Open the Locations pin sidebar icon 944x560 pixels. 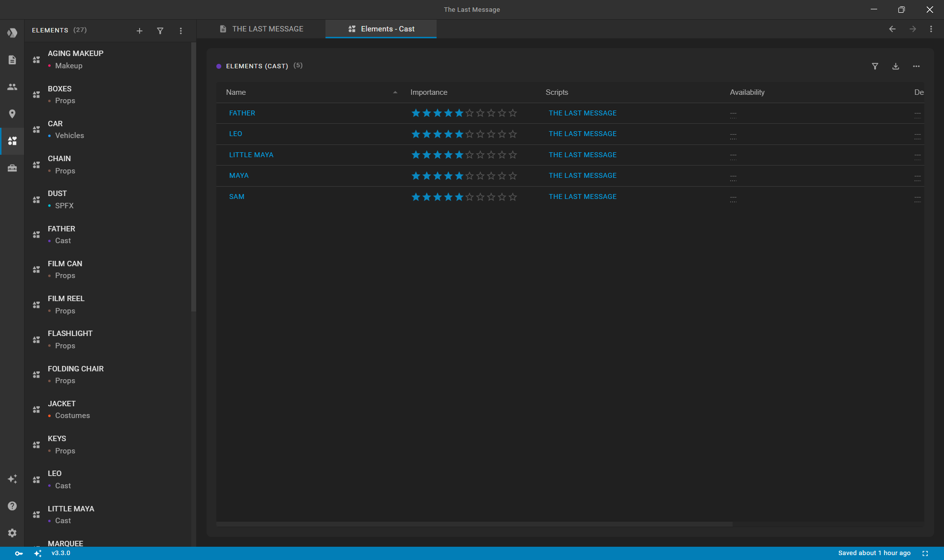click(12, 114)
